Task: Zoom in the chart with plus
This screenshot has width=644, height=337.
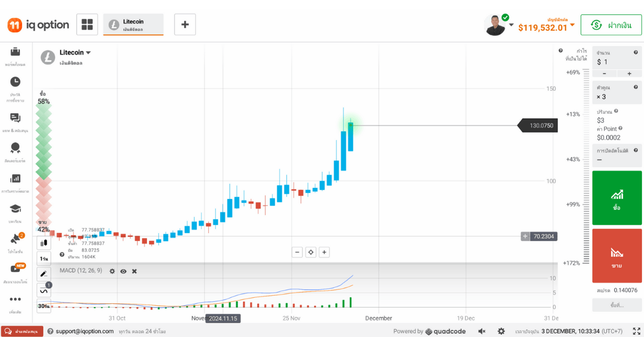Action: (324, 252)
